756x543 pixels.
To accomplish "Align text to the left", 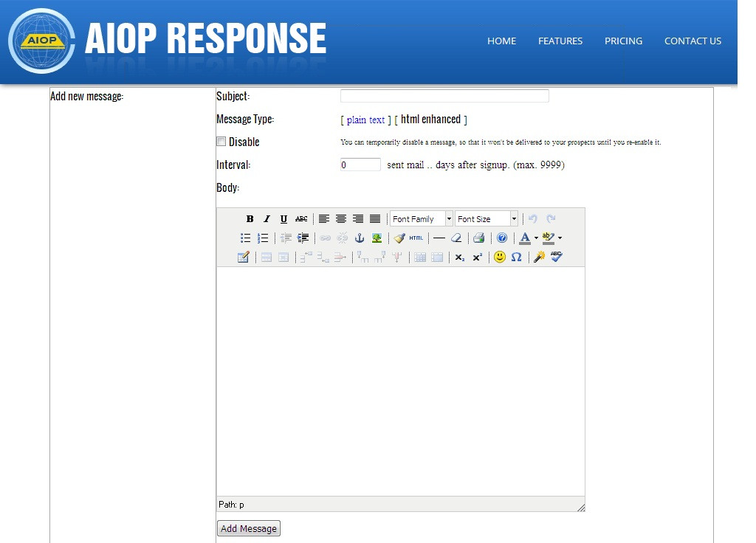I will [324, 218].
